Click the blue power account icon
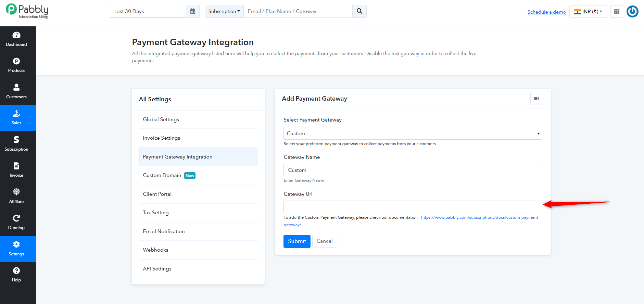 coord(632,11)
